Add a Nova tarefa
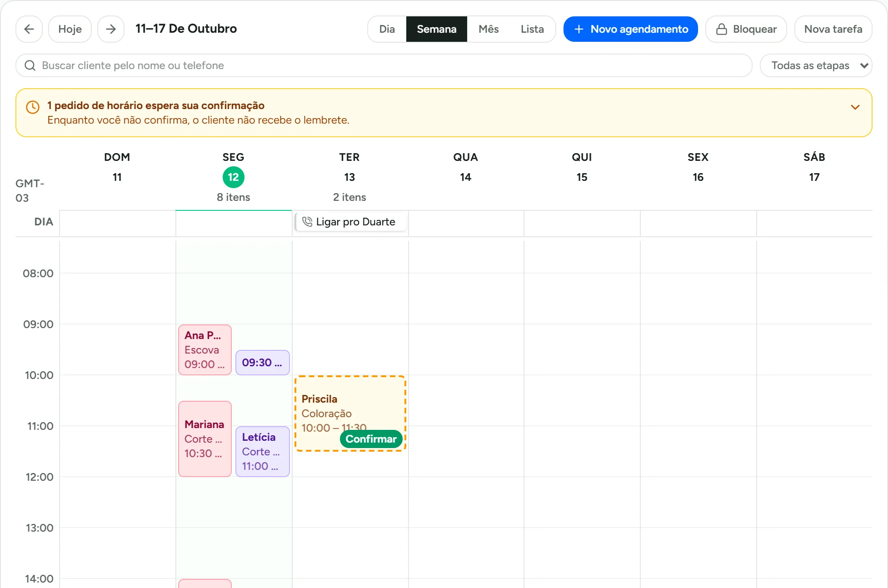 pos(833,29)
